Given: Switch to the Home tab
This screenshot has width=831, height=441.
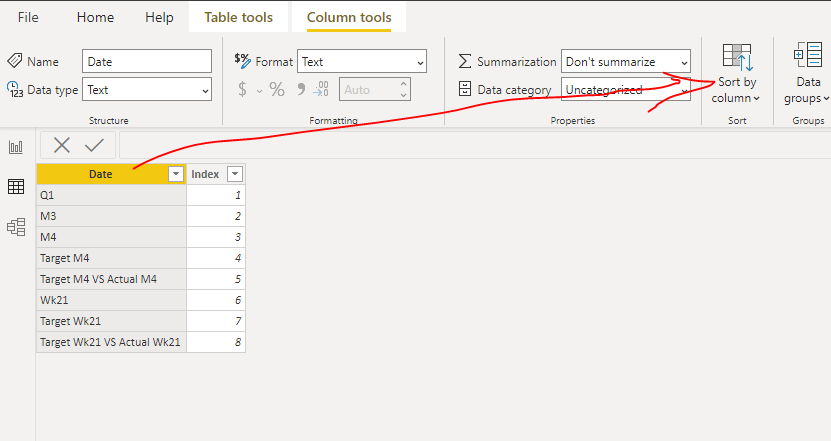Looking at the screenshot, I should pos(95,17).
